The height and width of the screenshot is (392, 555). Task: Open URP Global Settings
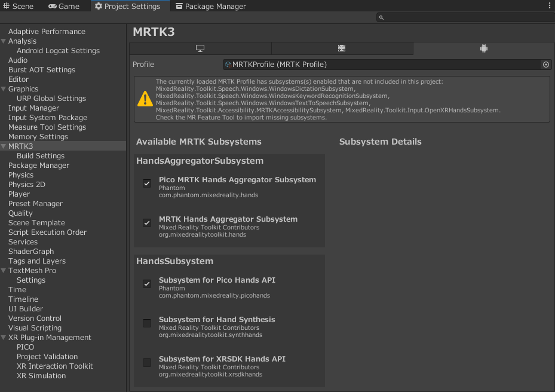(x=51, y=99)
